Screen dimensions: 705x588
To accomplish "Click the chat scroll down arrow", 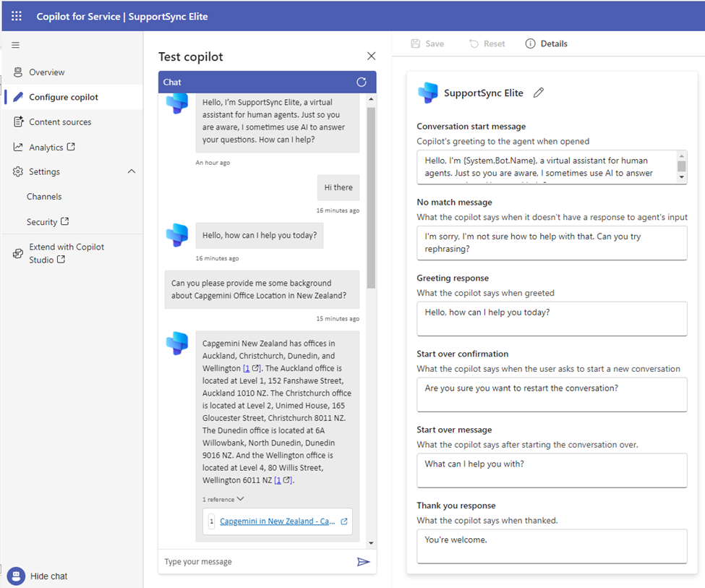I will click(x=371, y=543).
